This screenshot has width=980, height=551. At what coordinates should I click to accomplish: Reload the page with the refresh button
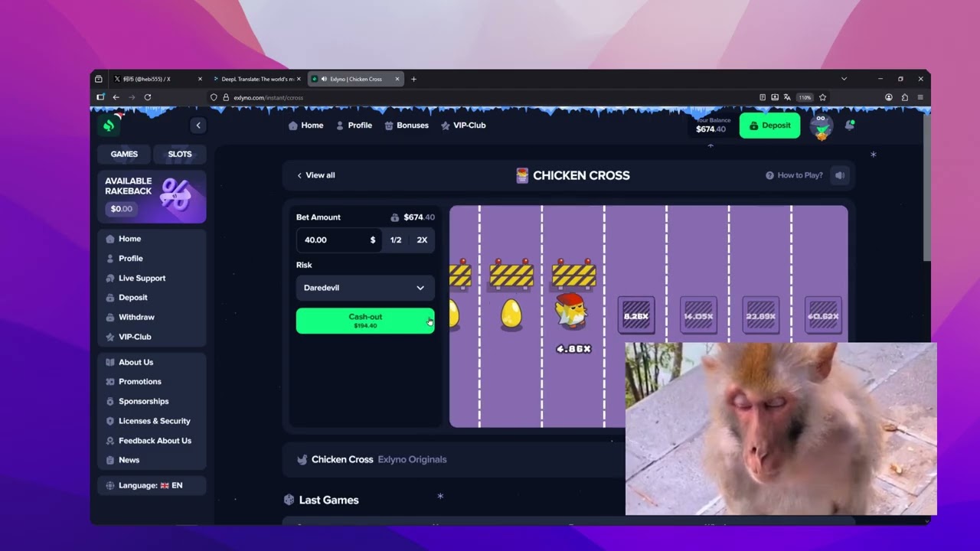coord(148,97)
